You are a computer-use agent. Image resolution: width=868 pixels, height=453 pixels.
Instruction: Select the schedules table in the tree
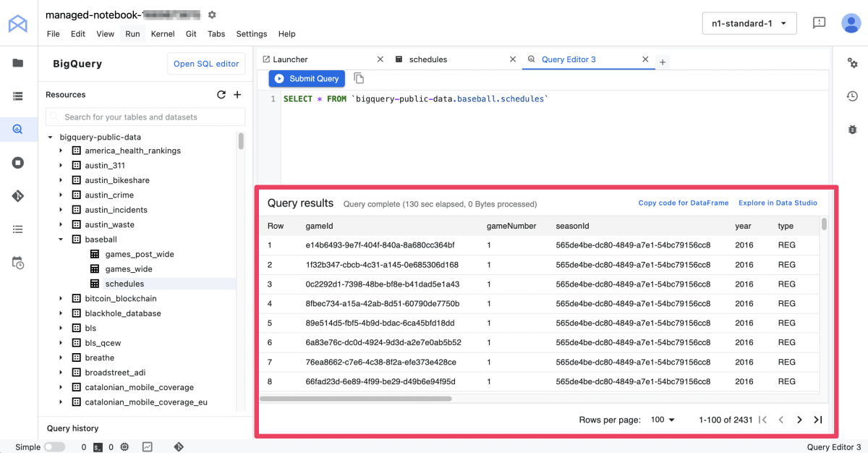tap(124, 284)
